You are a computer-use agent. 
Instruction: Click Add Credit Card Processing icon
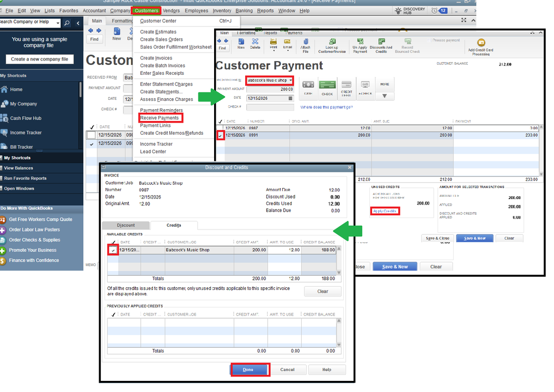coord(481,47)
